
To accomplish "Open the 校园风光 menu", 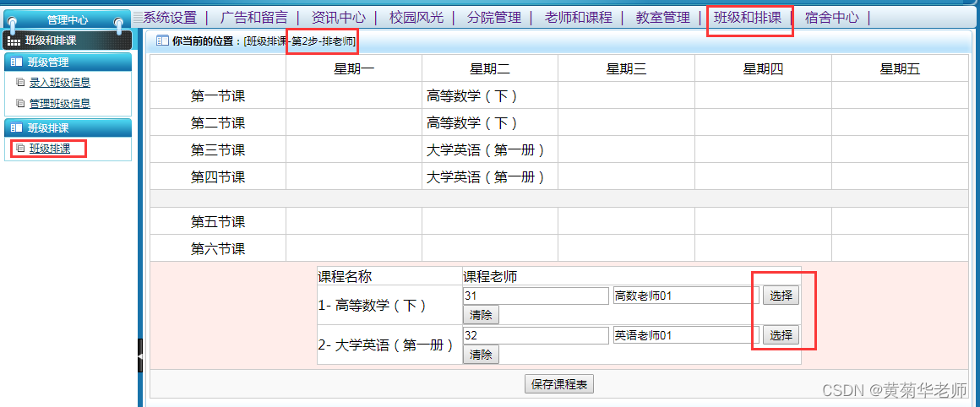I will [x=416, y=18].
